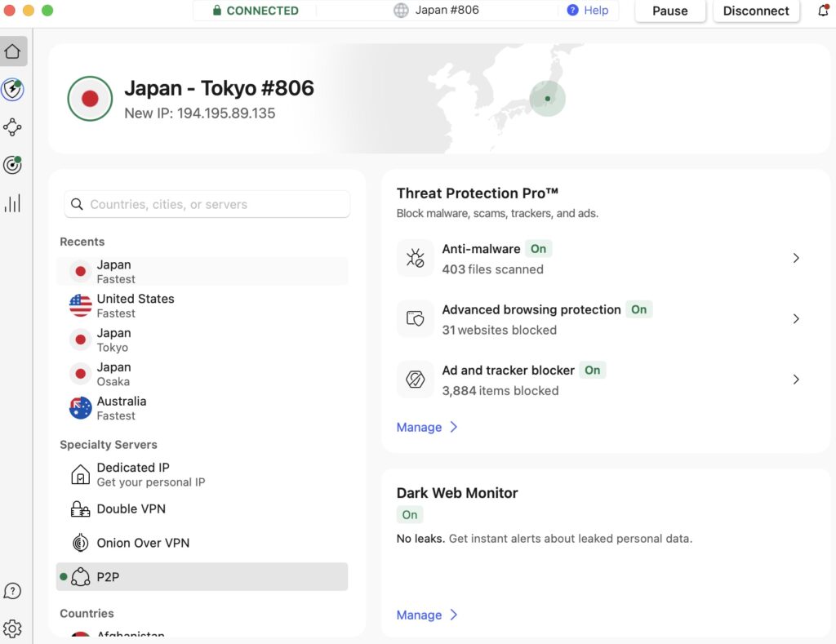This screenshot has height=644, width=836.
Task: Pause the VPN connection
Action: tap(670, 11)
